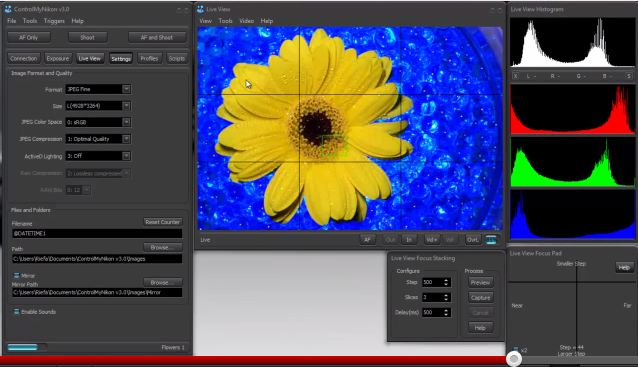Screen dimensions: 638x367
Task: Click the progress bar beside Flowers 1
Action: click(x=26, y=347)
